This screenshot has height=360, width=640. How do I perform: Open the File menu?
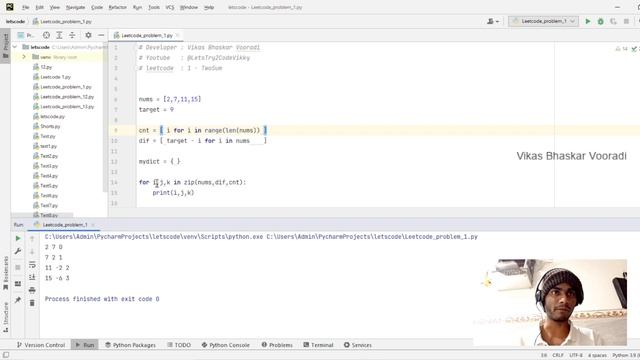click(x=25, y=7)
